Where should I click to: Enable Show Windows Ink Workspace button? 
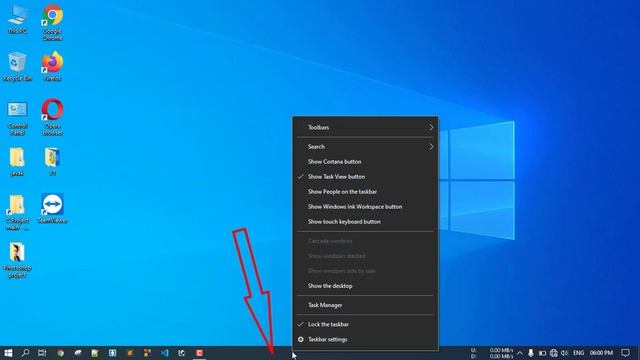point(365,207)
